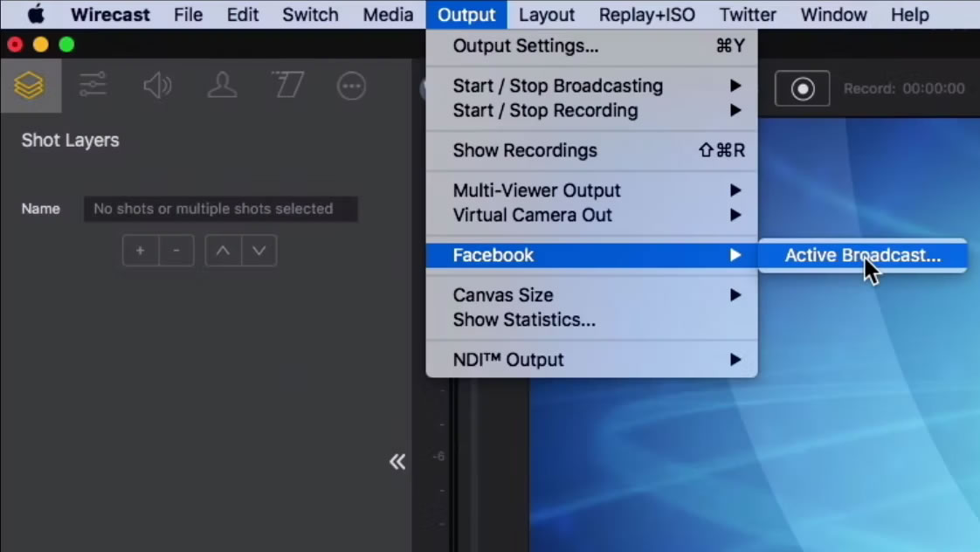Expand Multi-Viewer Output submenu

[591, 190]
